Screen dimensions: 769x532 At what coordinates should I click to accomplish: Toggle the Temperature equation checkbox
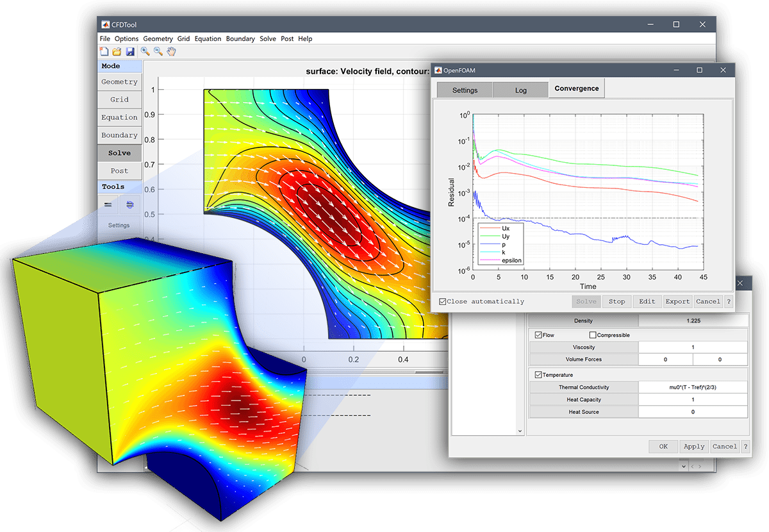point(537,374)
